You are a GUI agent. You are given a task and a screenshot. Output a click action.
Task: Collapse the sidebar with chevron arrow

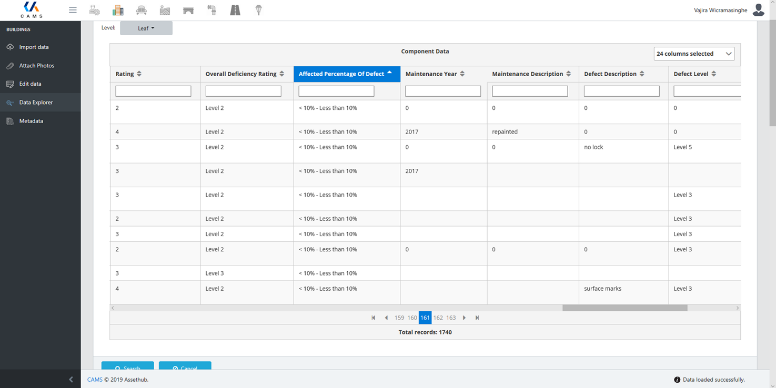[x=71, y=380]
